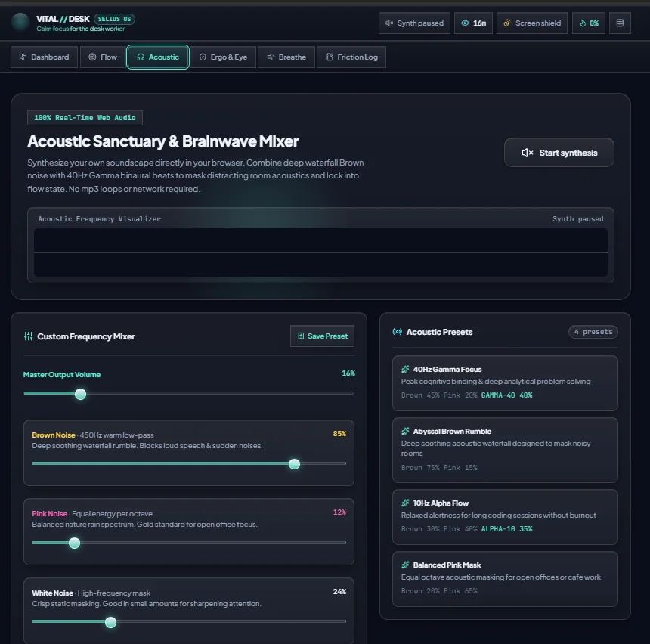Click the Synth paused label in visualizer

tap(578, 219)
